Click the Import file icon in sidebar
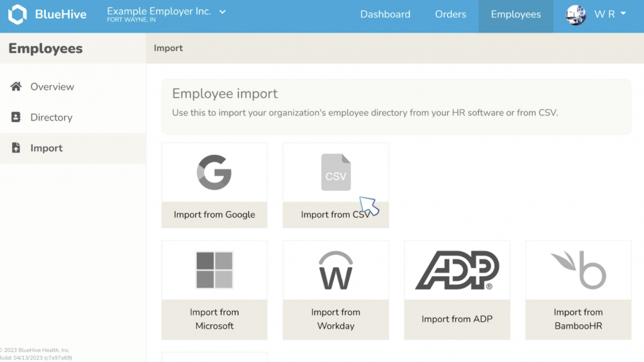The image size is (644, 362). [x=16, y=148]
